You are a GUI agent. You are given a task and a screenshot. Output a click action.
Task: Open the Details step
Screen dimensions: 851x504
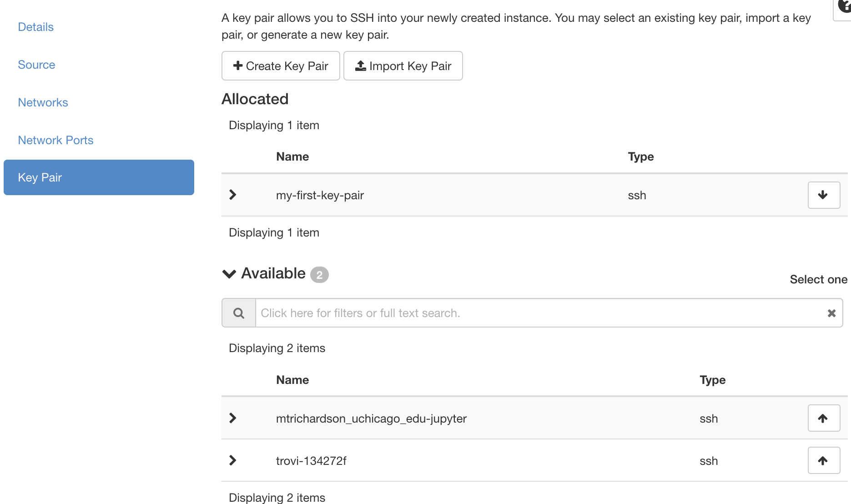(x=36, y=27)
